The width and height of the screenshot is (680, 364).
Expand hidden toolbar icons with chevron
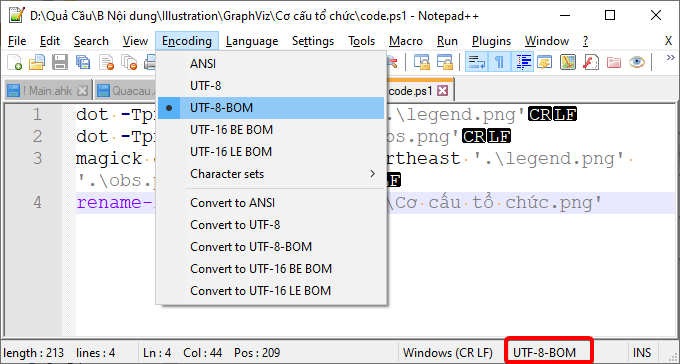(x=670, y=58)
